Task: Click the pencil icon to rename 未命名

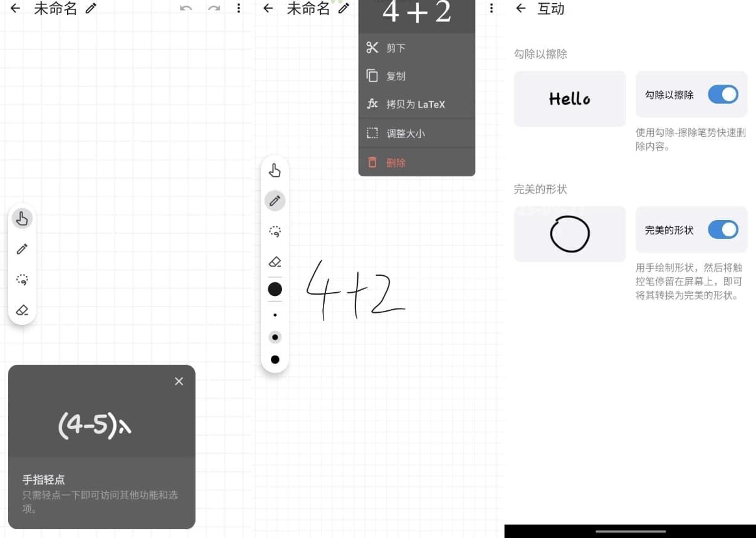Action: pyautogui.click(x=91, y=8)
